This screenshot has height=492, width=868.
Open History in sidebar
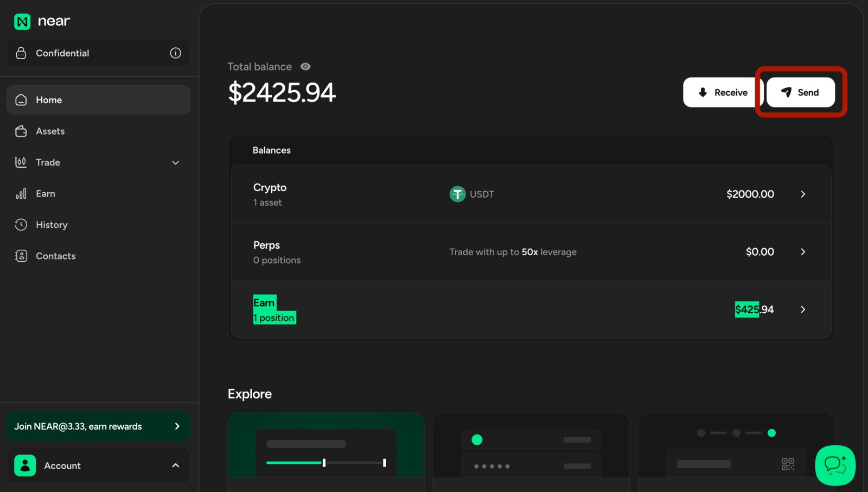click(x=98, y=225)
